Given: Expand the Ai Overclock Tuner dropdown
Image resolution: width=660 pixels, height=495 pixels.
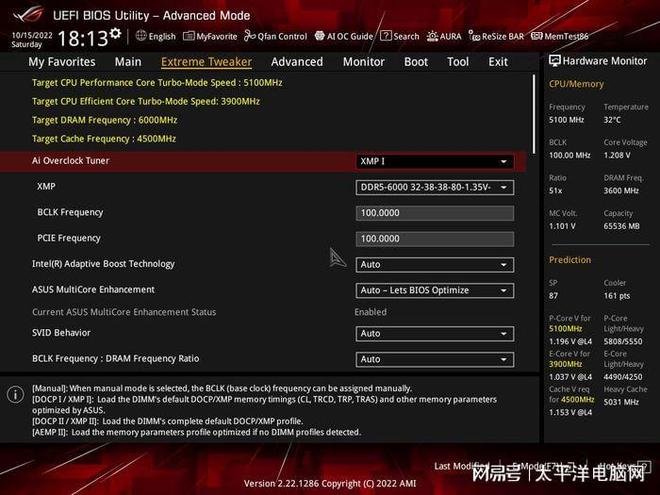Looking at the screenshot, I should point(435,161).
